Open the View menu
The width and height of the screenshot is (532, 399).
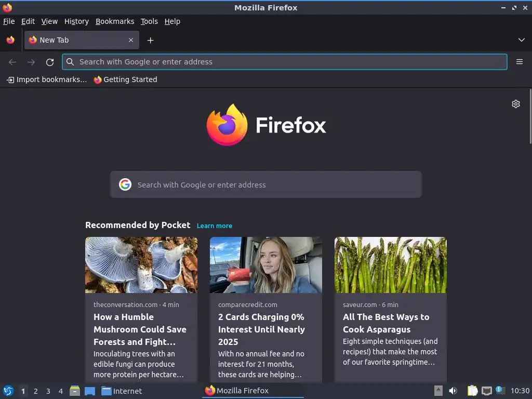pyautogui.click(x=49, y=21)
